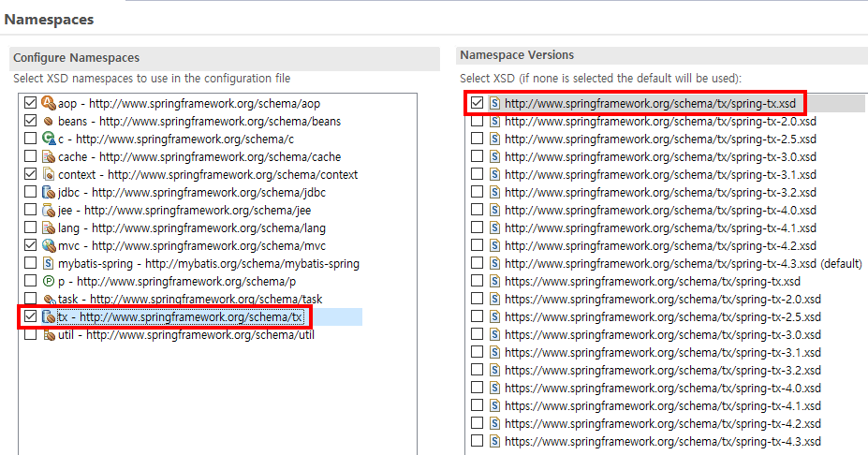Click the context namespace icon

49,174
